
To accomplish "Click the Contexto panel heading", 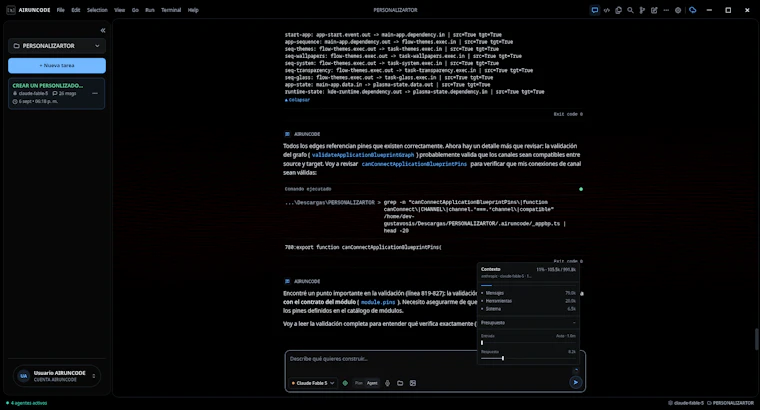I will (491, 269).
